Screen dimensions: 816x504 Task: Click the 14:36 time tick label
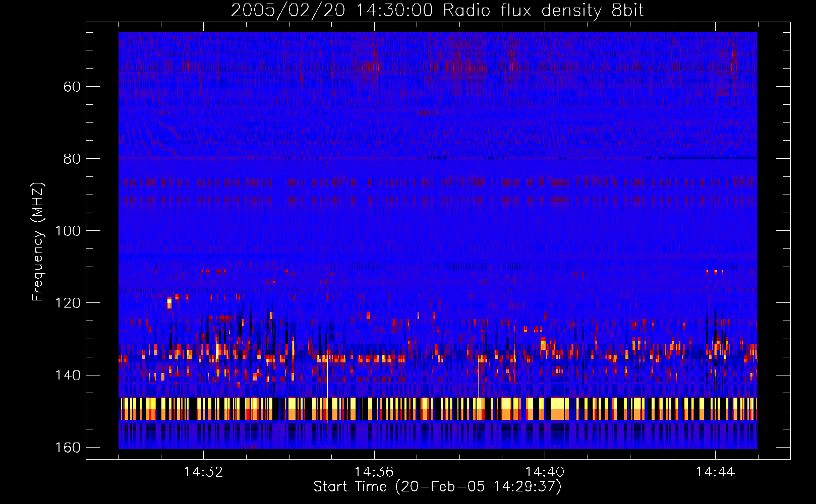click(374, 472)
